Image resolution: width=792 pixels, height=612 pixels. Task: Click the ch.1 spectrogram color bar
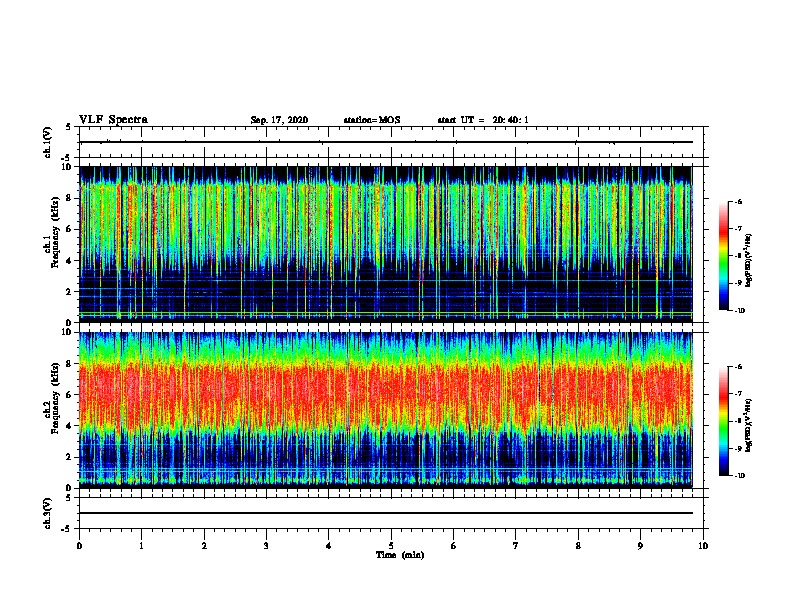724,256
